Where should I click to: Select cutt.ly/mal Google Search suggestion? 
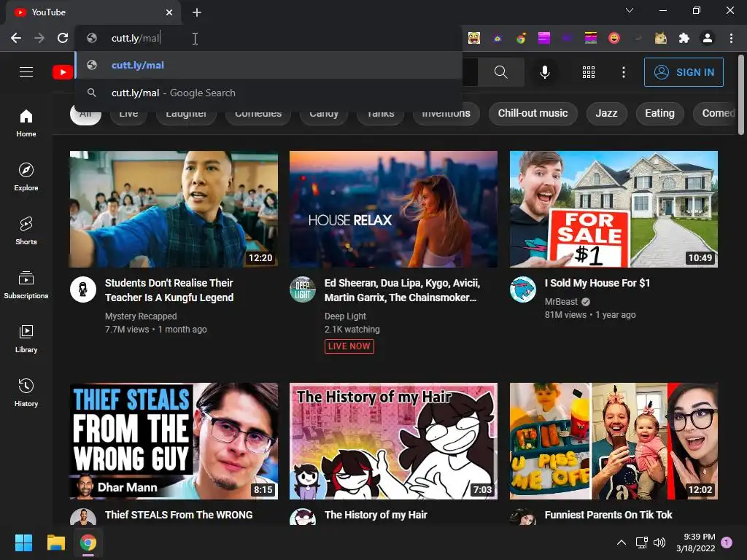[x=268, y=93]
